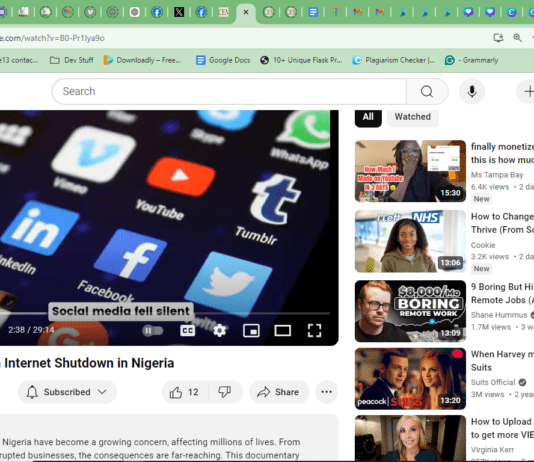The width and height of the screenshot is (534, 462).
Task: Open the Suits peacock video thumbnail
Action: (410, 379)
